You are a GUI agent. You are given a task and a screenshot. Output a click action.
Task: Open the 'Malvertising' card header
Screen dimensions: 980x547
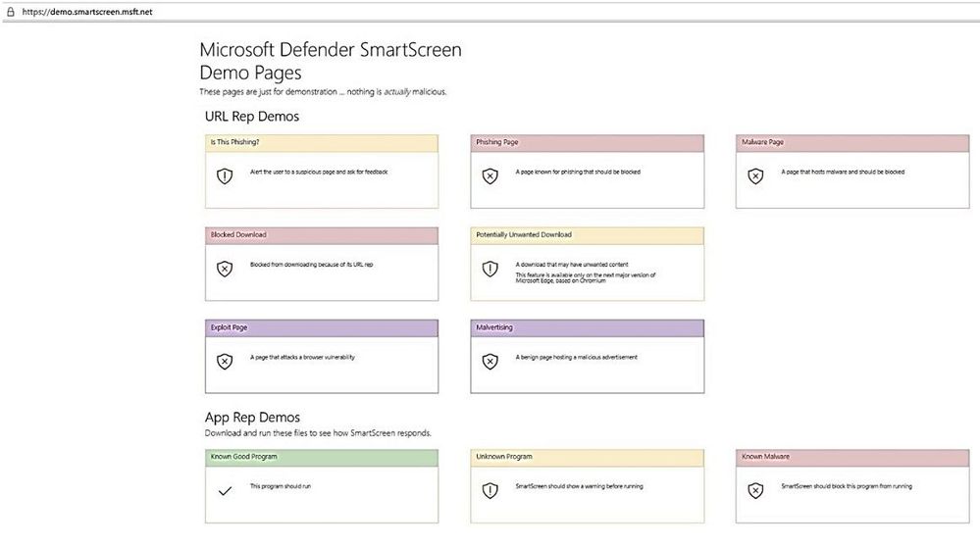tap(588, 327)
